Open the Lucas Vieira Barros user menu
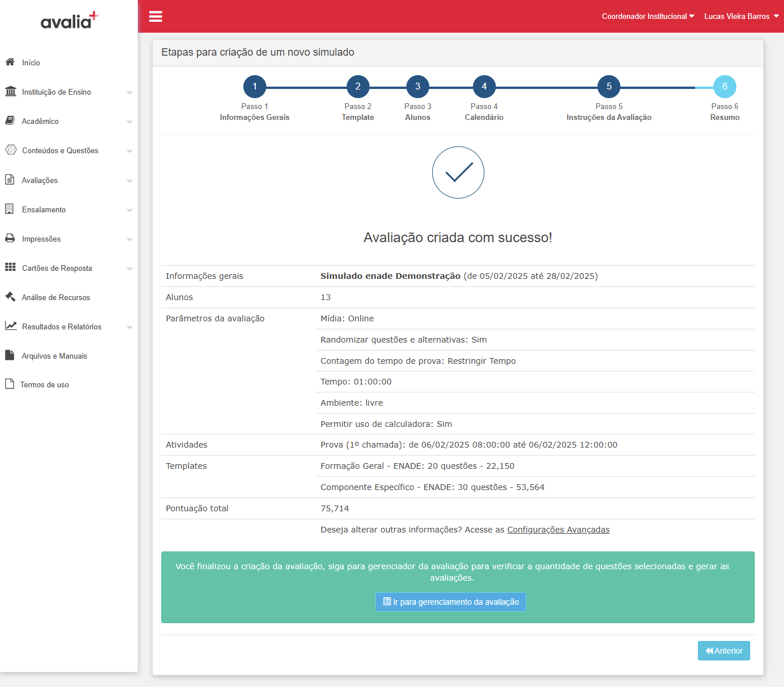This screenshot has height=688, width=784. pyautogui.click(x=742, y=16)
